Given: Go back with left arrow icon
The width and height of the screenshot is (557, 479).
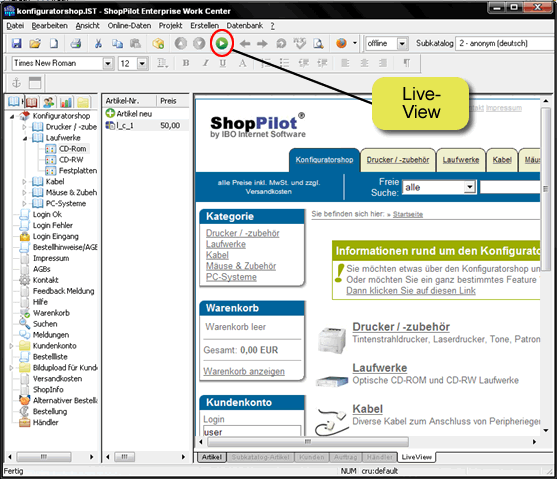Looking at the screenshot, I should pos(245,44).
